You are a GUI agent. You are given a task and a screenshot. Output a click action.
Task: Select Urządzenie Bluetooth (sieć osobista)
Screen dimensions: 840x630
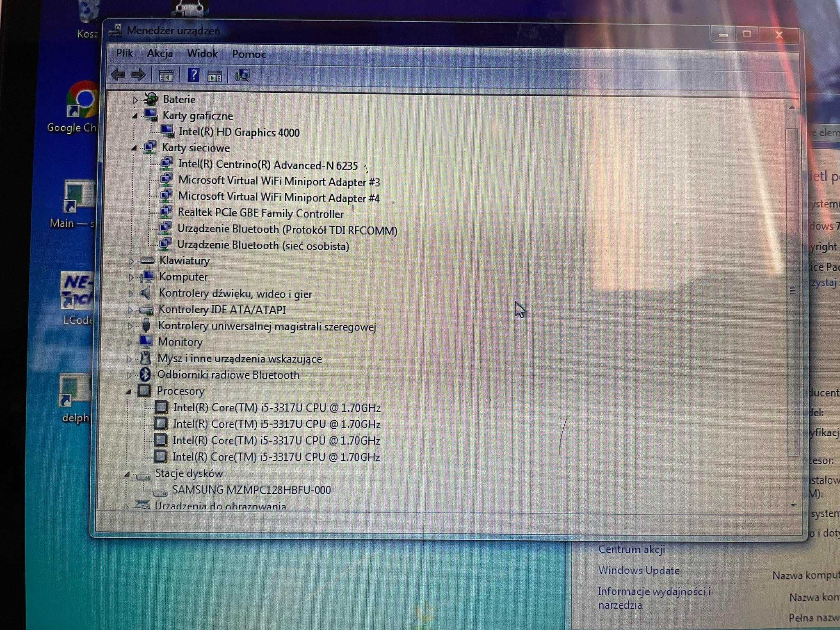tap(263, 245)
